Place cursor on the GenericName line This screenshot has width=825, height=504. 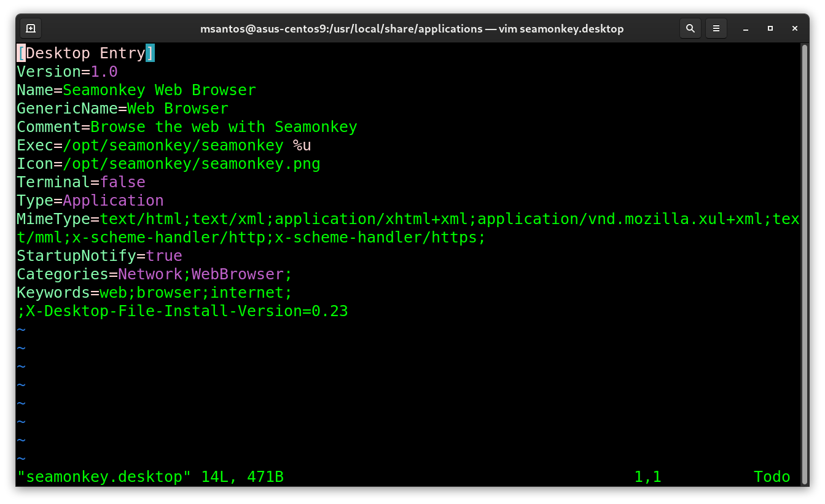[122, 109]
